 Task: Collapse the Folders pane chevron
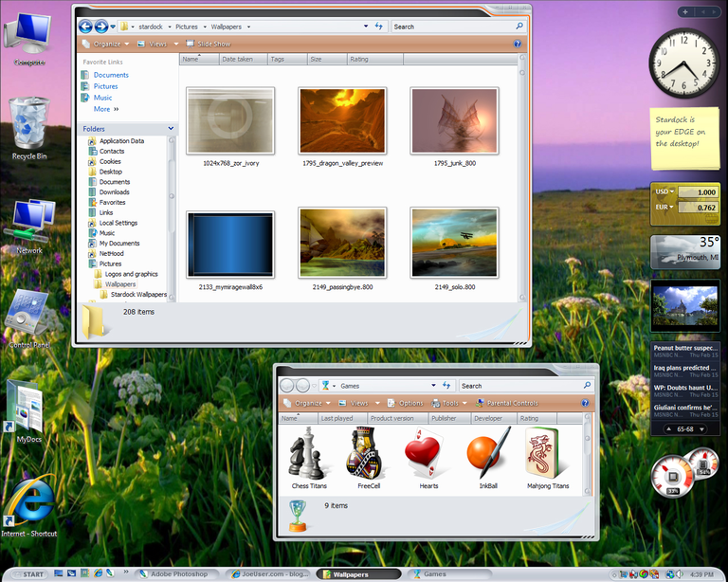click(x=171, y=129)
